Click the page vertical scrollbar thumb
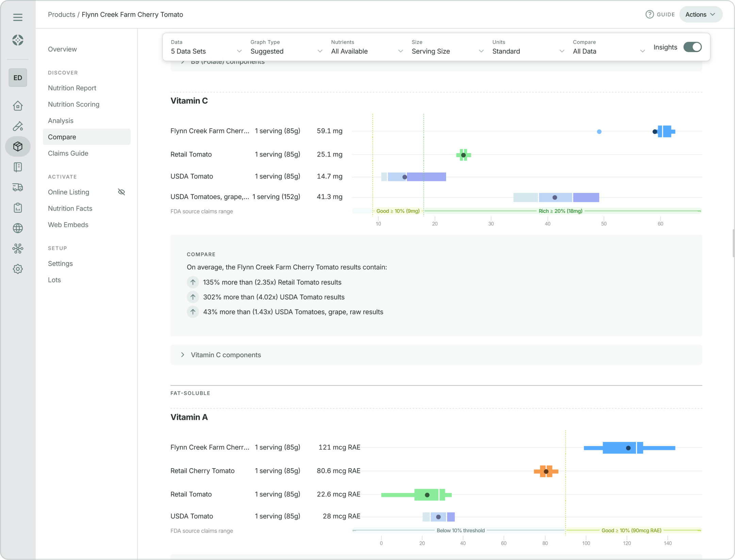Image resolution: width=735 pixels, height=560 pixels. pos(733,243)
